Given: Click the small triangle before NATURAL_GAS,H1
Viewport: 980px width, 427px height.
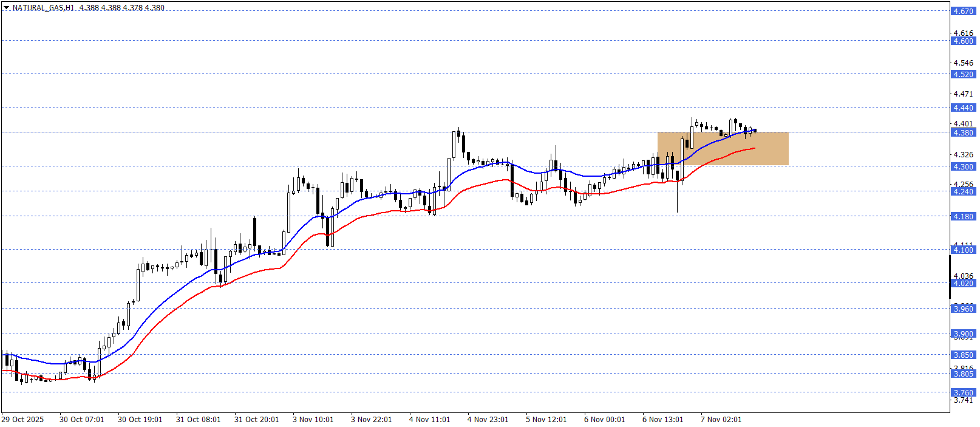Looking at the screenshot, I should point(6,8).
